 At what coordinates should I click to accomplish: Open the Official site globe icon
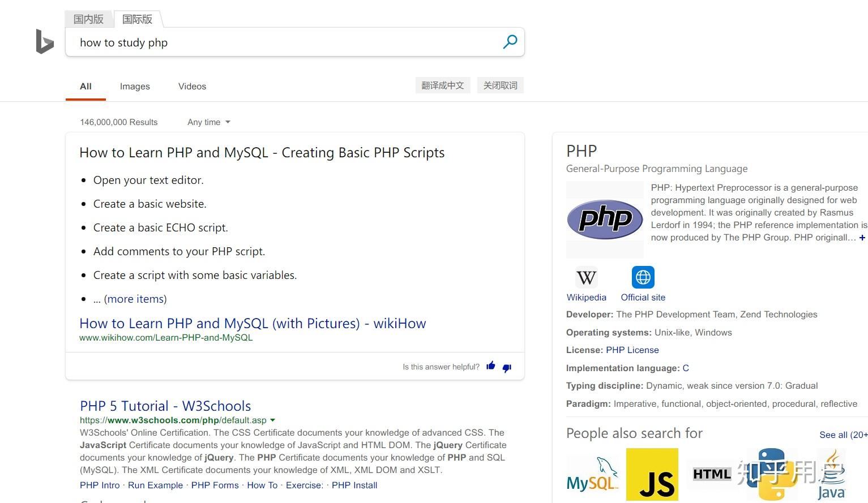tap(643, 277)
